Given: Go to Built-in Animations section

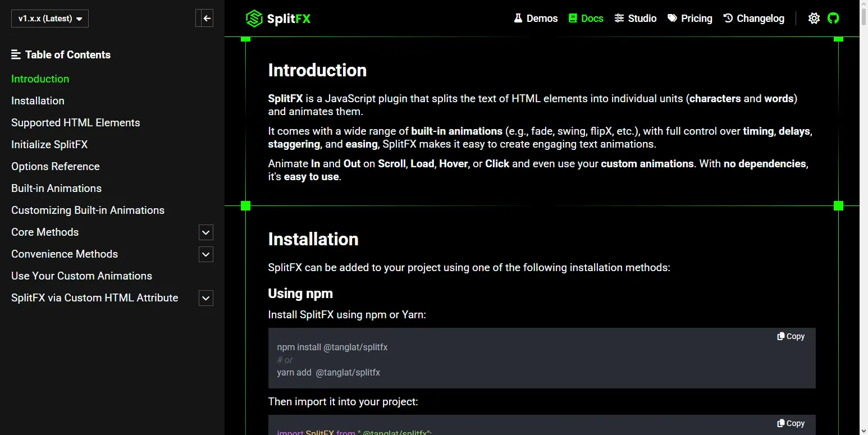Looking at the screenshot, I should click(x=56, y=189).
